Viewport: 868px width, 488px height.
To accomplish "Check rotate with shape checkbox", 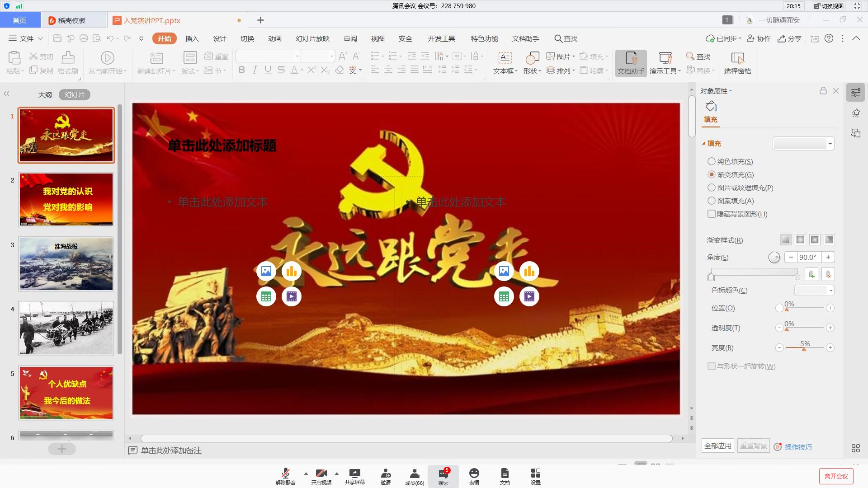I will point(712,366).
